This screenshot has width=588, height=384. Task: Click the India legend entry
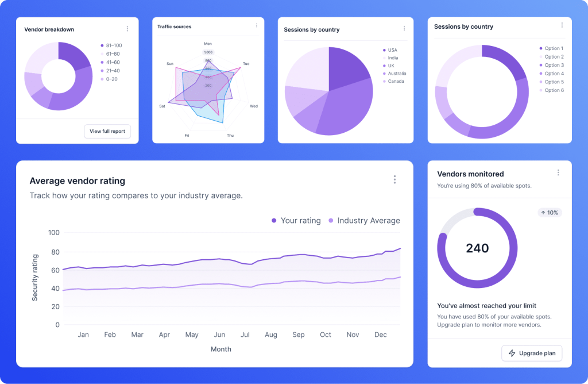[x=392, y=58]
